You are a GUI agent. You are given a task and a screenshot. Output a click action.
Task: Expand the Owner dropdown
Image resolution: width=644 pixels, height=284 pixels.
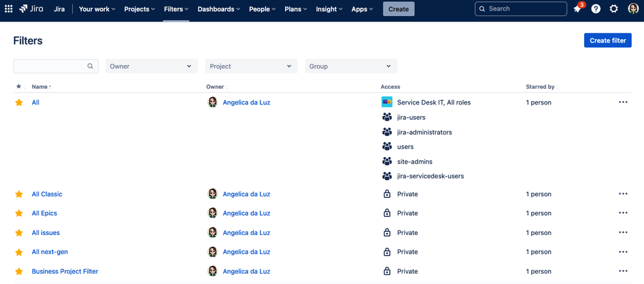151,66
